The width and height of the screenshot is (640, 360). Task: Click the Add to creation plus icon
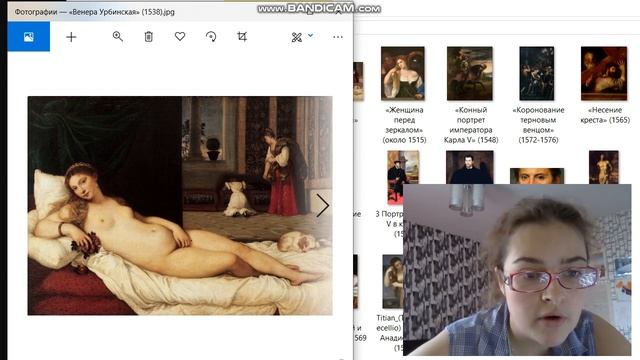pyautogui.click(x=71, y=37)
